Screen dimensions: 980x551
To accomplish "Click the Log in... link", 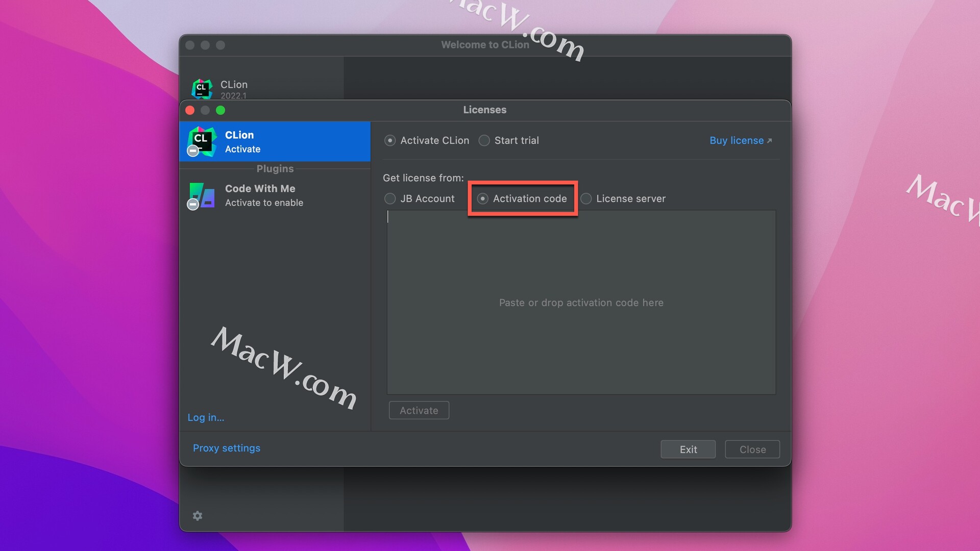I will tap(206, 417).
